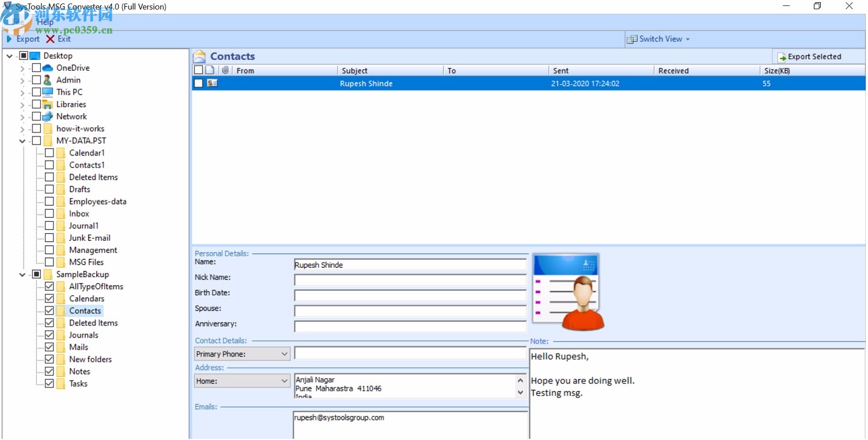The image size is (868, 440).
Task: Click the Export Selected green arrow icon
Action: 783,56
